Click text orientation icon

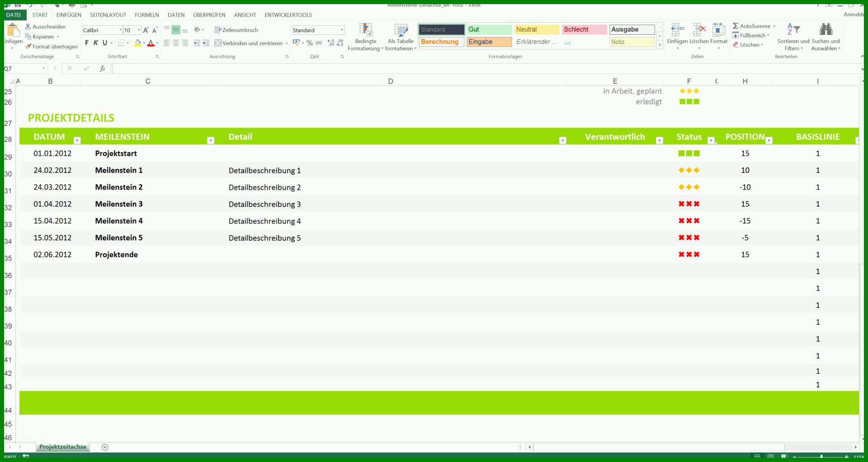pyautogui.click(x=197, y=30)
